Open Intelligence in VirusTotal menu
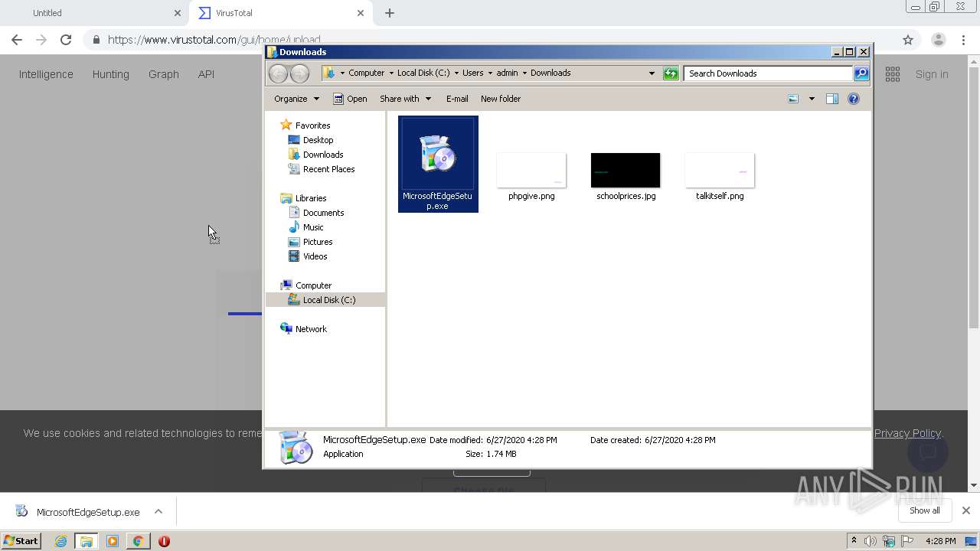This screenshot has height=551, width=980. [46, 74]
